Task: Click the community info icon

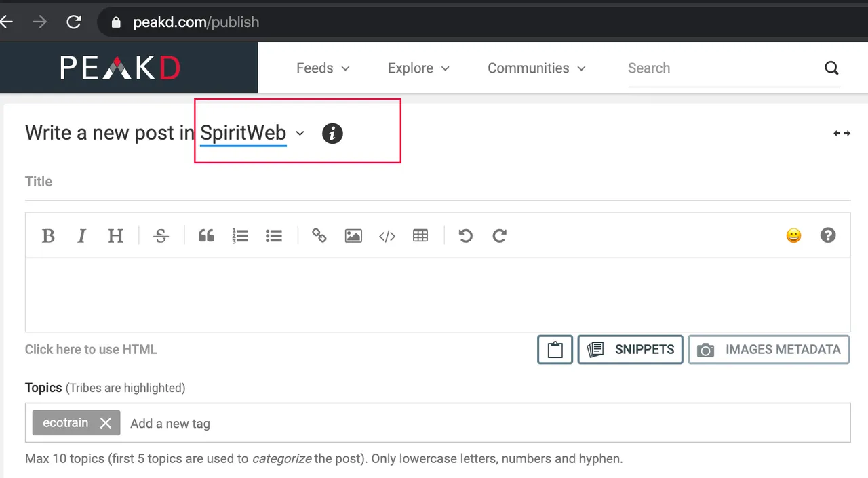Action: pyautogui.click(x=332, y=134)
